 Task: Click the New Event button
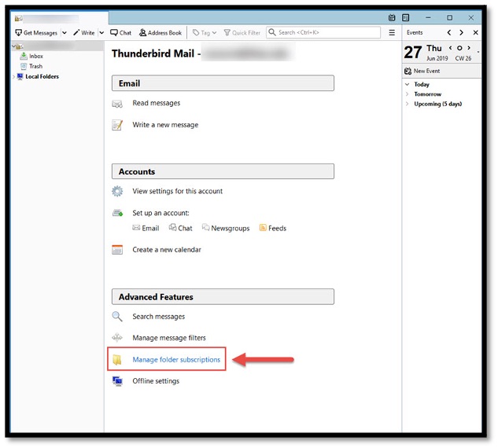pos(422,71)
